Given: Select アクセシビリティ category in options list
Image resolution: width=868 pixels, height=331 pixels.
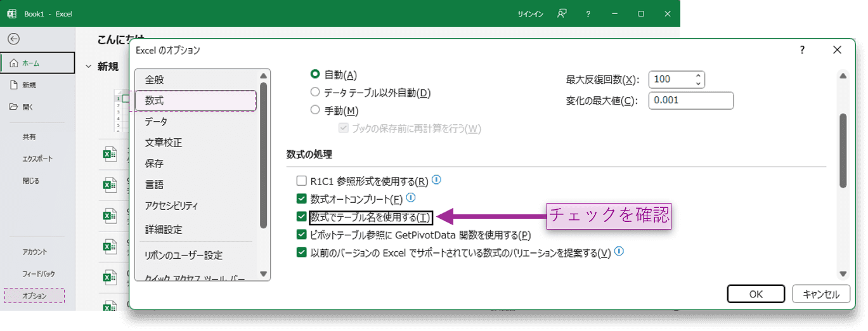Looking at the screenshot, I should (x=195, y=205).
